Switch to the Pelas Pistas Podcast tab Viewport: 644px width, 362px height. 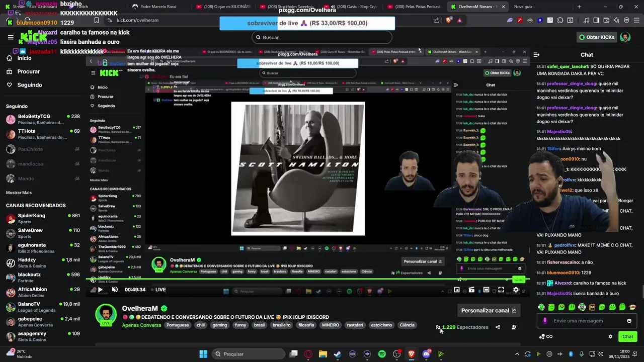click(x=416, y=7)
